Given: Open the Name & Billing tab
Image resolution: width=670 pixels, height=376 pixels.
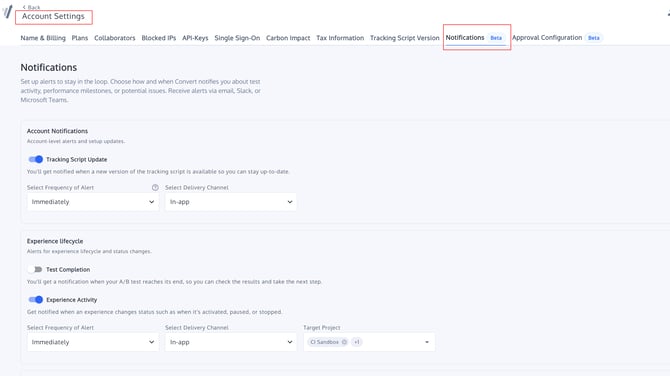Looking at the screenshot, I should tap(43, 38).
